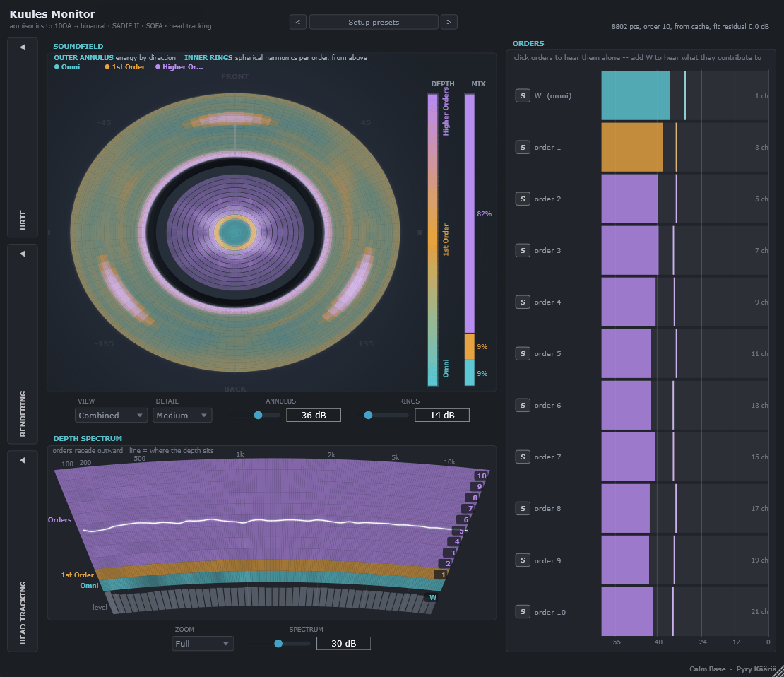This screenshot has height=677, width=784.
Task: Click the depth spectrum order 2 badge
Action: pyautogui.click(x=447, y=563)
